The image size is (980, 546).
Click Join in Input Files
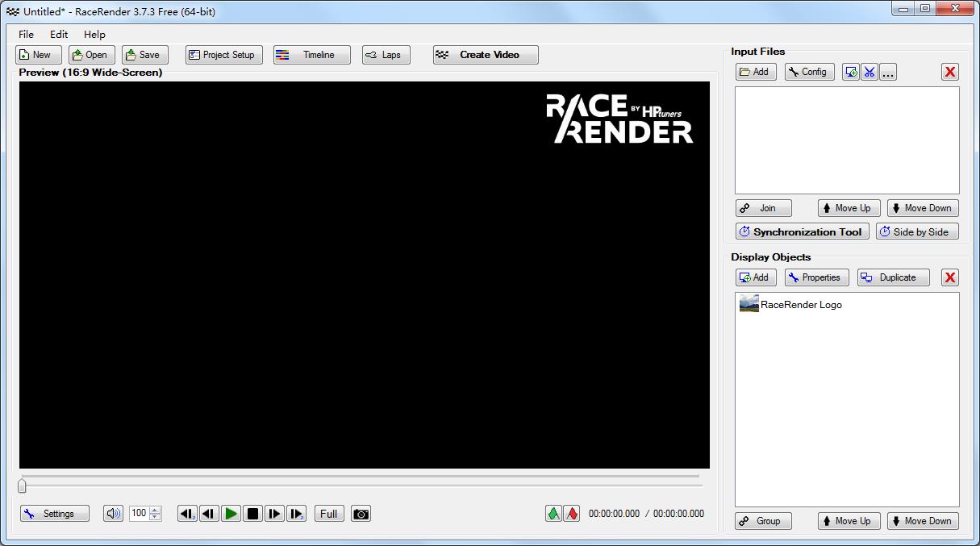tap(764, 208)
